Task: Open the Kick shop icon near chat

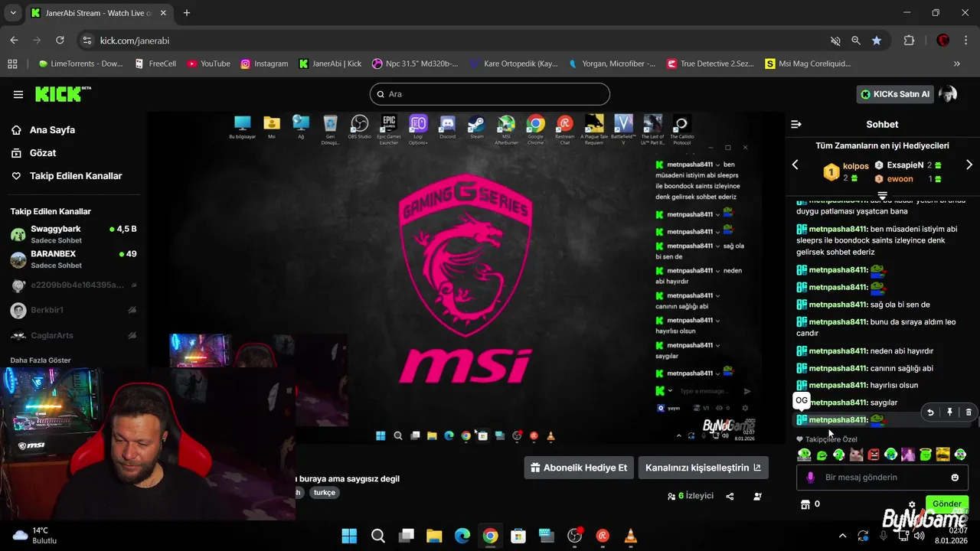Action: [x=805, y=504]
